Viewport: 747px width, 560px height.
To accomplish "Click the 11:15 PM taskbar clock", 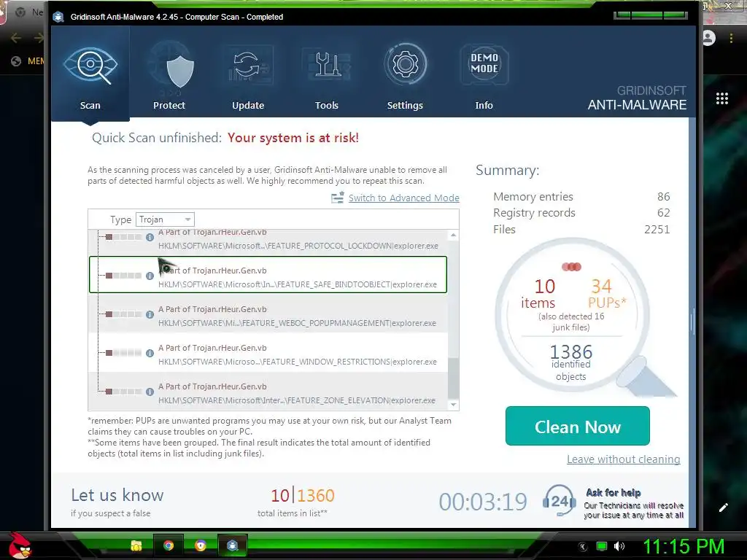I will pyautogui.click(x=684, y=546).
